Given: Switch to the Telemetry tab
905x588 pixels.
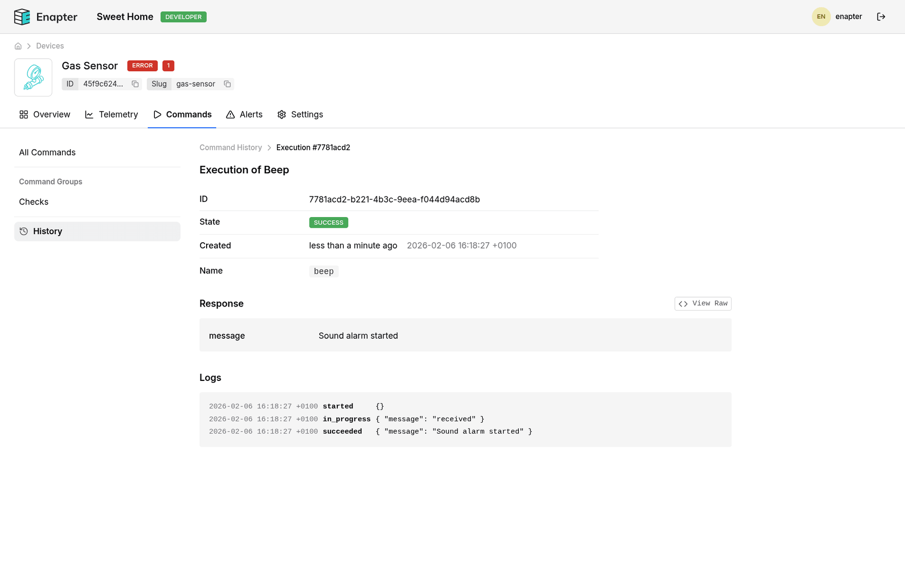Looking at the screenshot, I should coord(112,115).
